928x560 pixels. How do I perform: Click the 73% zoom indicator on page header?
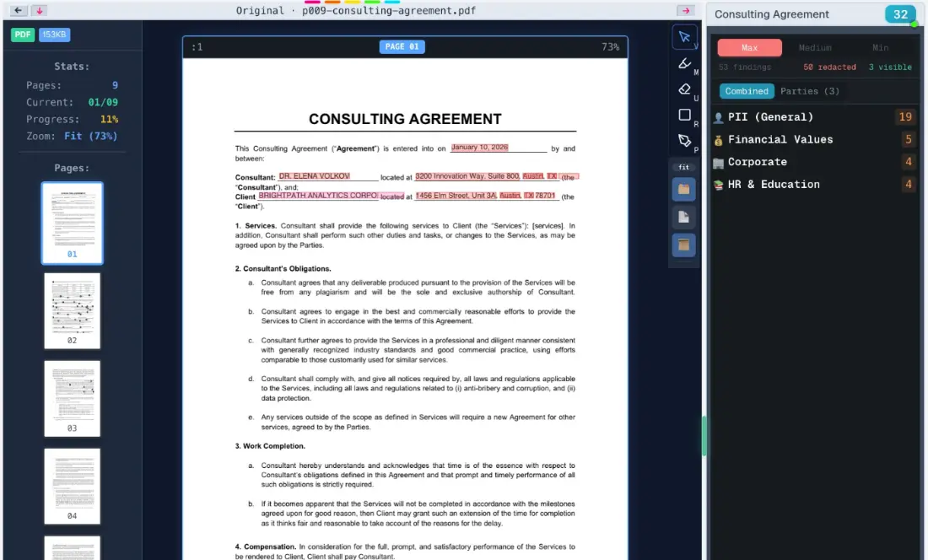610,46
